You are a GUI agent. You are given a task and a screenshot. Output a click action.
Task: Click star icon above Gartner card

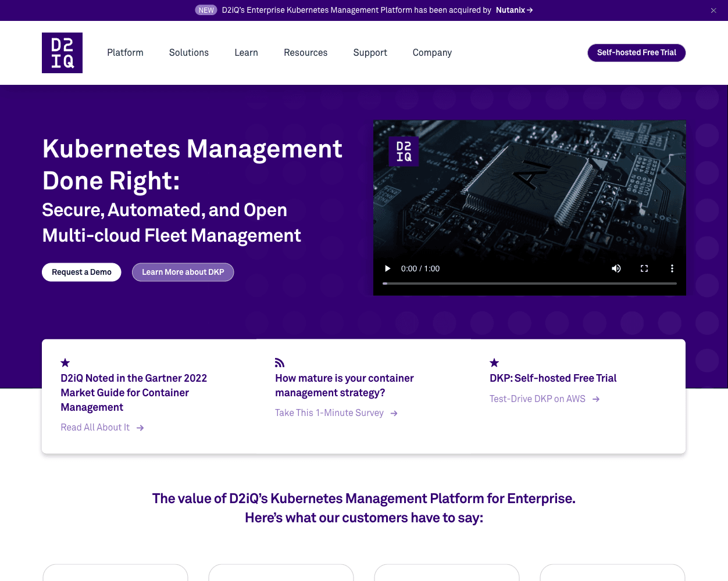coord(65,363)
